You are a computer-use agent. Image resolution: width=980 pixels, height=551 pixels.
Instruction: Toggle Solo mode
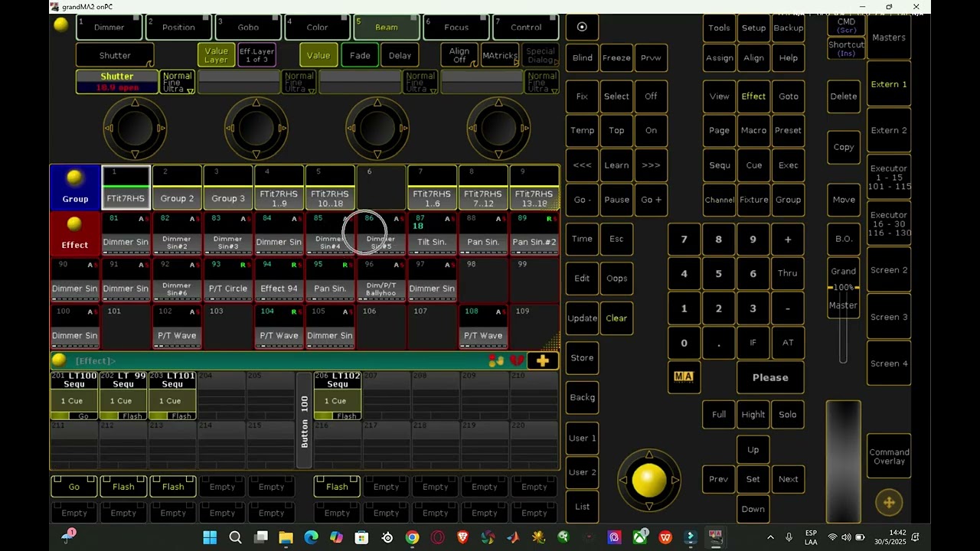coord(788,415)
